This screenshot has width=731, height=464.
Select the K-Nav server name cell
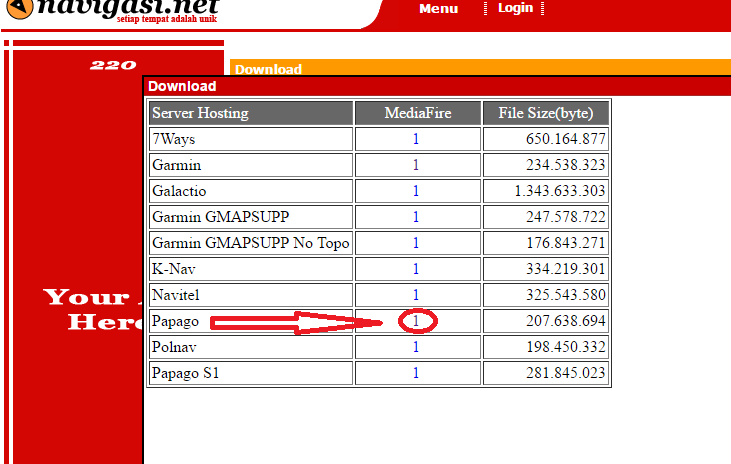251,269
